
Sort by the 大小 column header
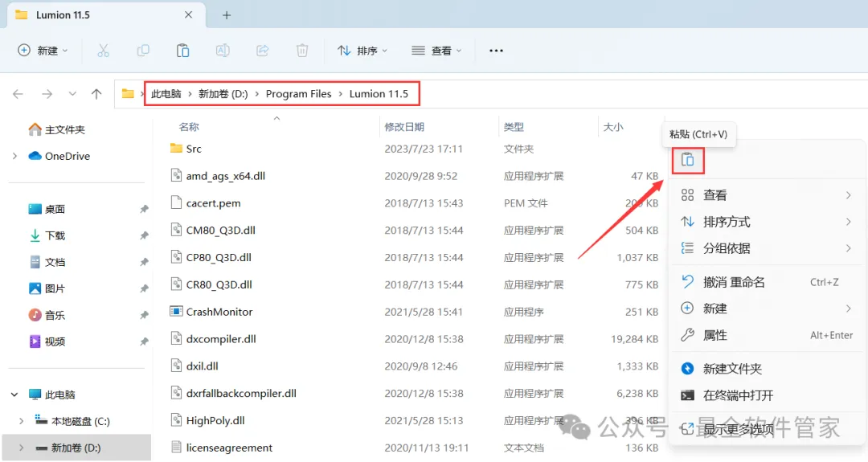612,127
